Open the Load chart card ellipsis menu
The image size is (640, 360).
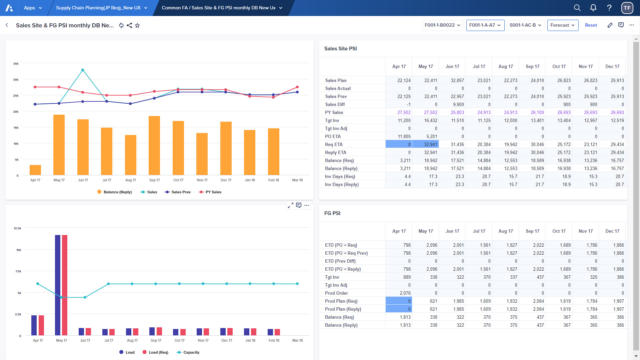[307, 205]
